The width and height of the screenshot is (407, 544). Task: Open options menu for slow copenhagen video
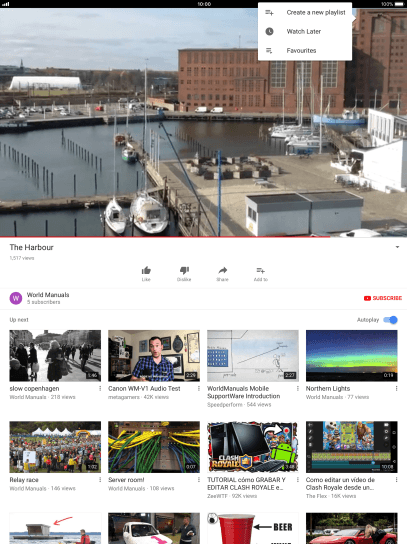[100, 389]
